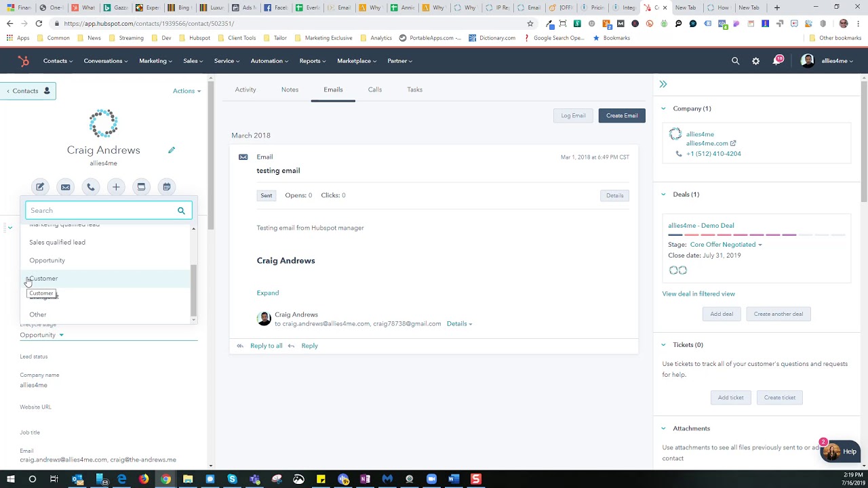Click Create another deal button
The image size is (868, 488).
[x=778, y=314]
